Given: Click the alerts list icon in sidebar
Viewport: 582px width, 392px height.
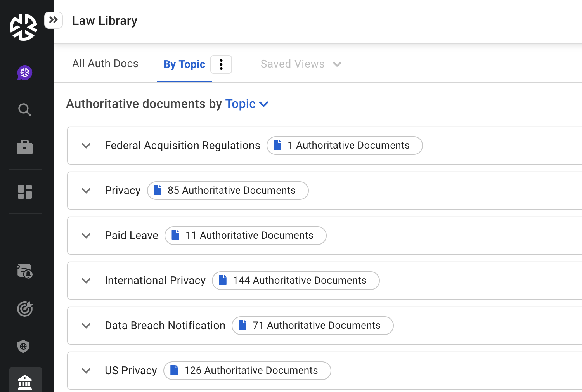Looking at the screenshot, I should 25,271.
